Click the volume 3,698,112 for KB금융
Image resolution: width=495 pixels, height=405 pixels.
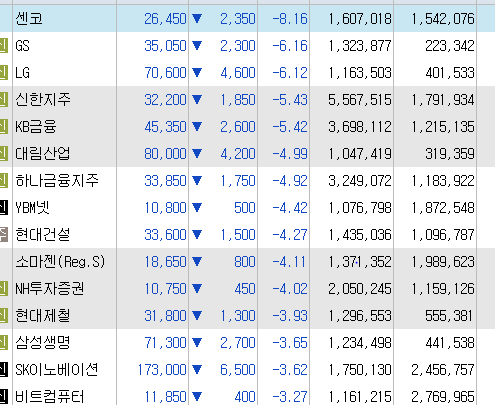click(360, 127)
